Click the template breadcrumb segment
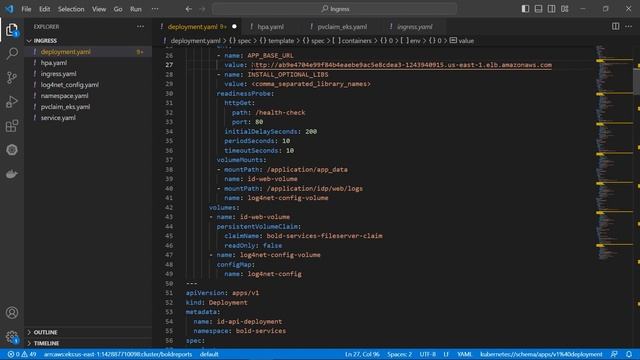This screenshot has width=640, height=360. 277,41
